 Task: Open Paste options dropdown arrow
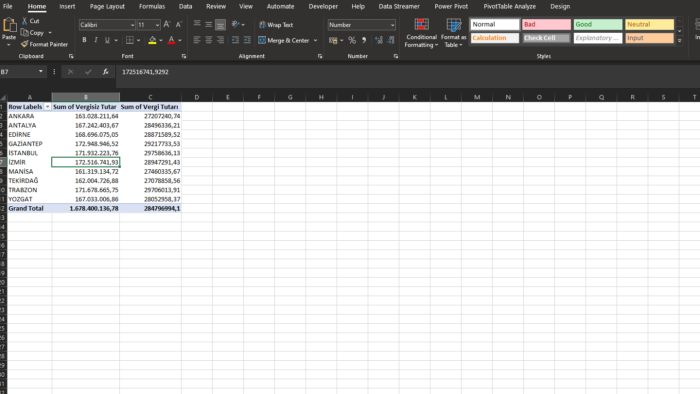tap(9, 45)
